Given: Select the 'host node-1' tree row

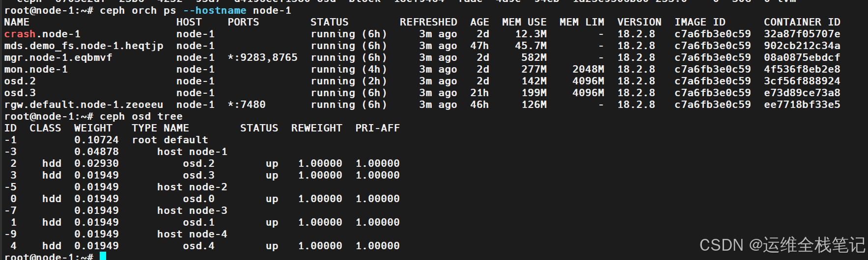Looking at the screenshot, I should point(192,152).
